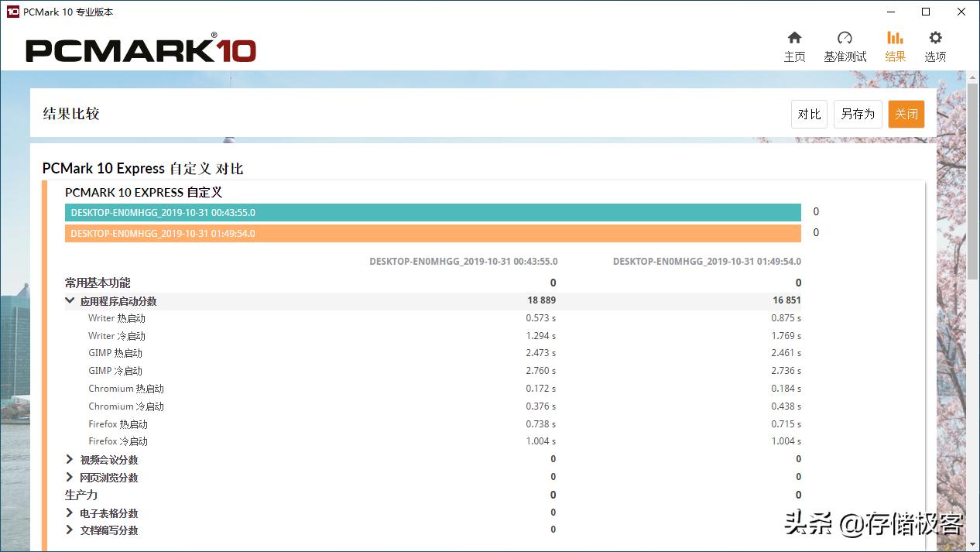This screenshot has width=980, height=552.
Task: Click the 2.736 s value
Action: tap(786, 371)
